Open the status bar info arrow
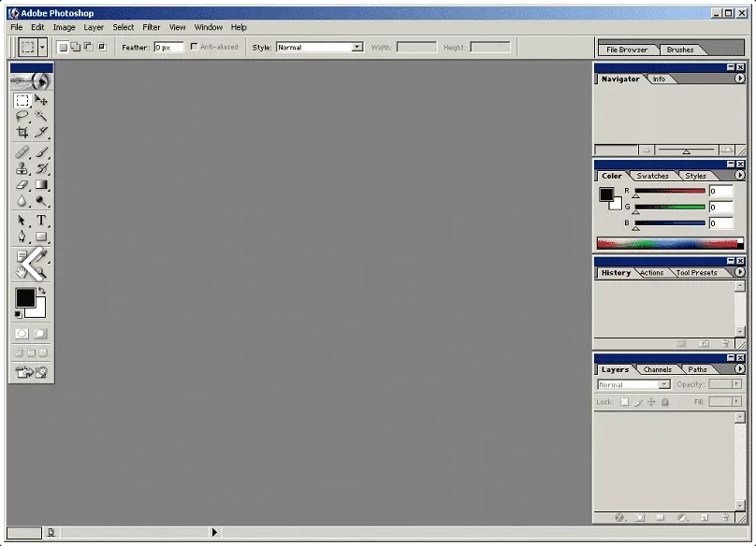The height and width of the screenshot is (546, 756). [214, 532]
